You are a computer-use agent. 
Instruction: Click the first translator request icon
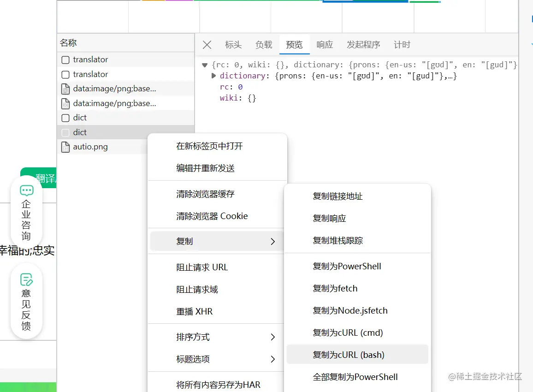[65, 60]
